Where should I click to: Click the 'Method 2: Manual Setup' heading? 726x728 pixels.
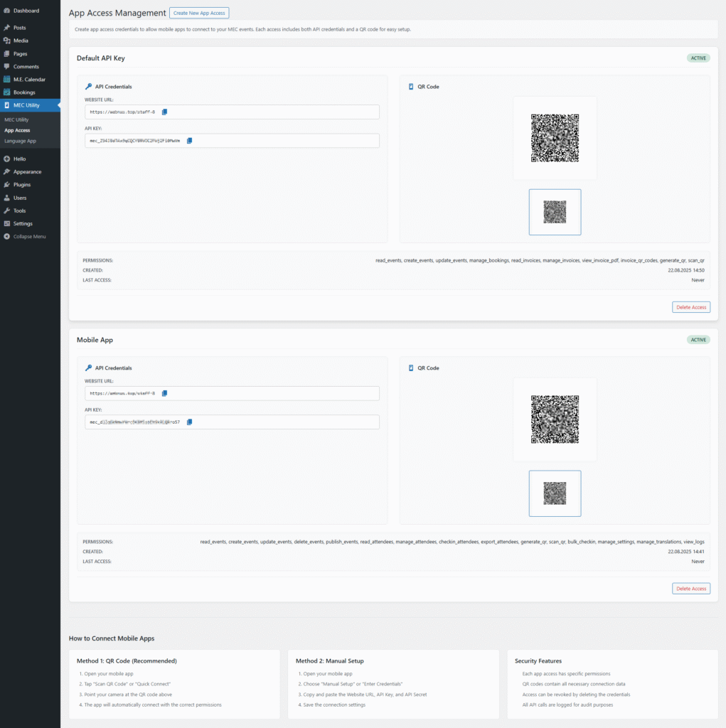tap(330, 660)
